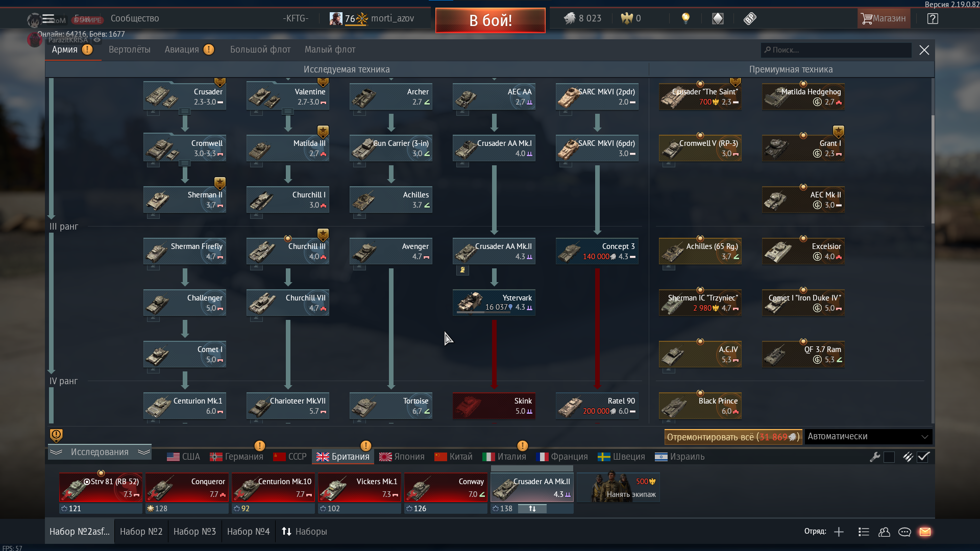Select the Швеция nation tab
Image resolution: width=980 pixels, height=551 pixels.
[x=622, y=457]
